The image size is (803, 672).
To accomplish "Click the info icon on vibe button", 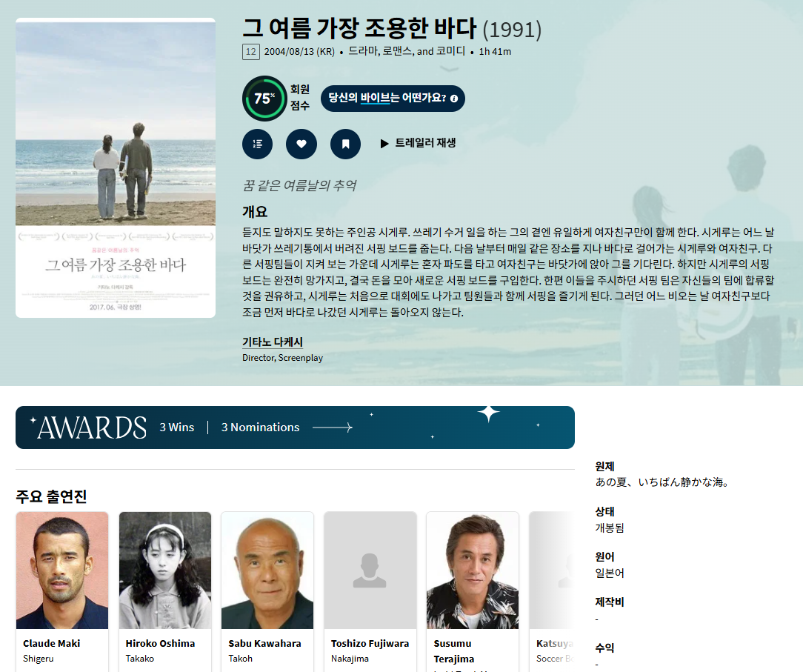I will [454, 99].
